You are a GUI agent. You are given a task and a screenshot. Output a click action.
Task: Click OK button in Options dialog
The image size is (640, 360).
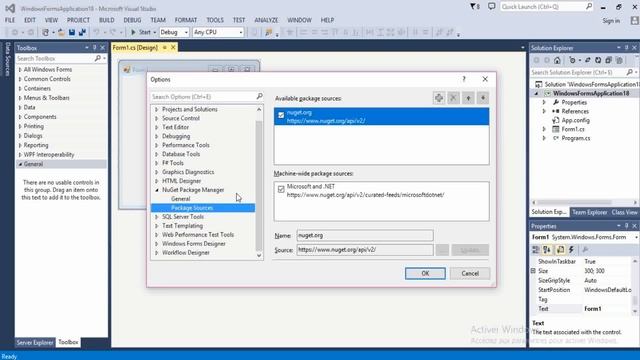[425, 273]
